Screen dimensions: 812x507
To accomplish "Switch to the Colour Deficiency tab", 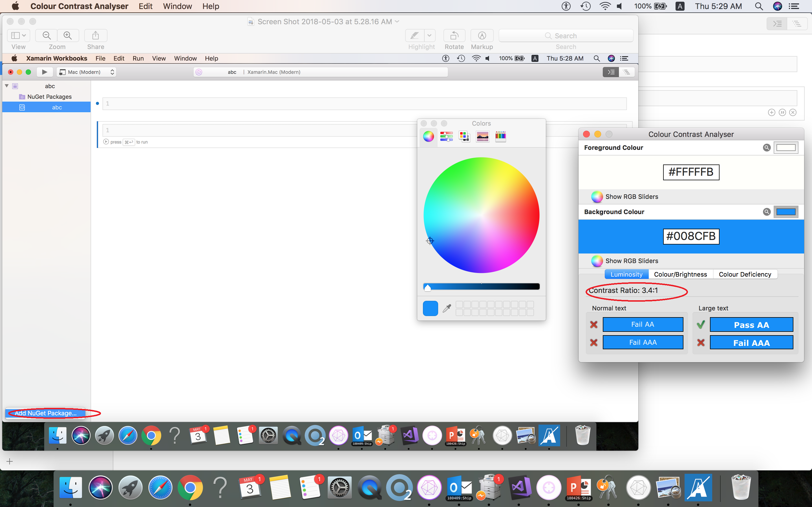I will [x=745, y=274].
